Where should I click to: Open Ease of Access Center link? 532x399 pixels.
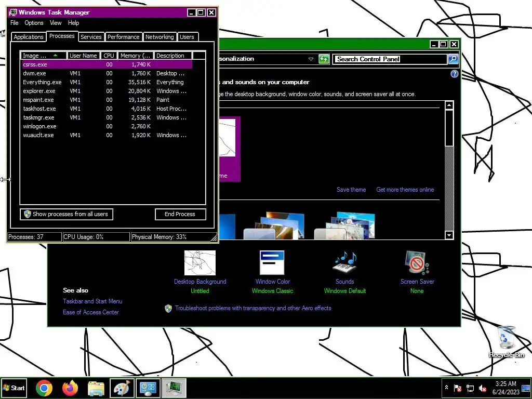tap(90, 312)
